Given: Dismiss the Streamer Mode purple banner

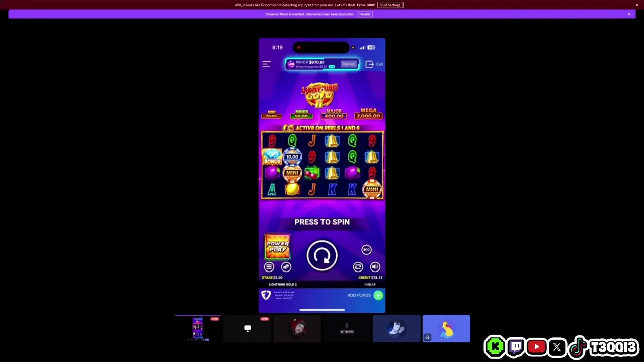Looking at the screenshot, I should coord(629,14).
